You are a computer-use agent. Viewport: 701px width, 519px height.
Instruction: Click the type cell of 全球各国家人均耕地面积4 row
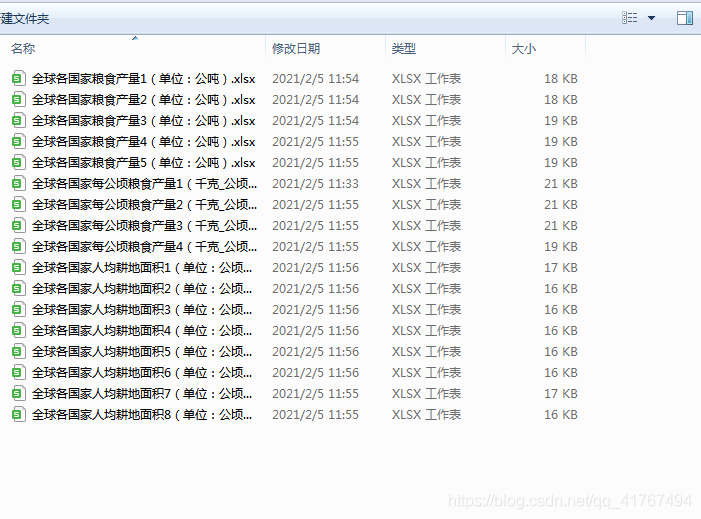(x=427, y=331)
